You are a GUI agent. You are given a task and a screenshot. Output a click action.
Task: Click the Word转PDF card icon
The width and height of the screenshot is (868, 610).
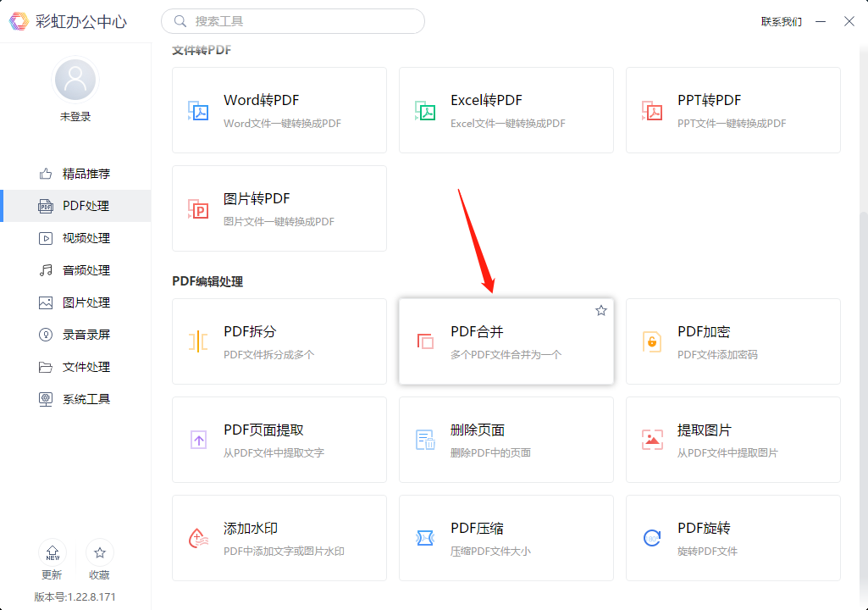coord(198,111)
